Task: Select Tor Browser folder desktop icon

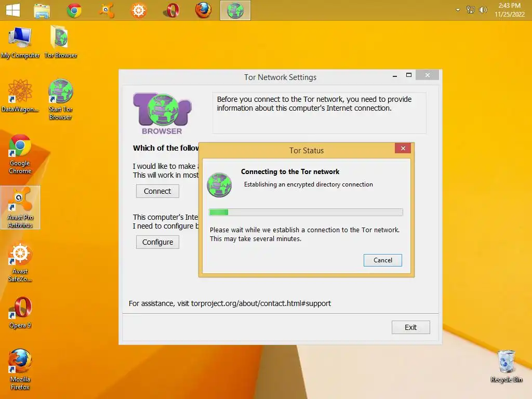Action: click(60, 42)
